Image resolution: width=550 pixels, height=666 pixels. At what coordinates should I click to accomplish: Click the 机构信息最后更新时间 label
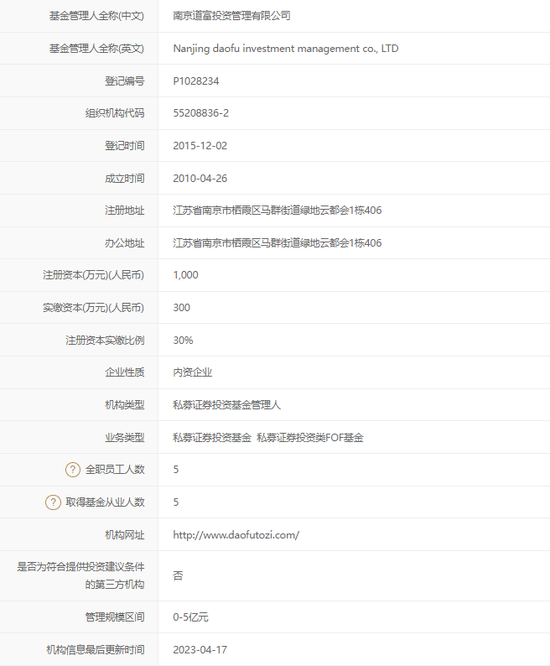click(95, 650)
